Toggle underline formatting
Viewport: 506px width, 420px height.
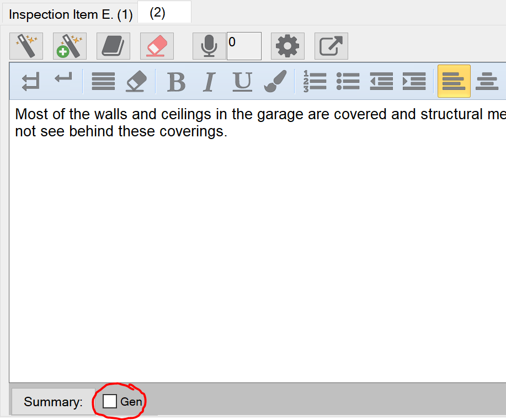242,81
